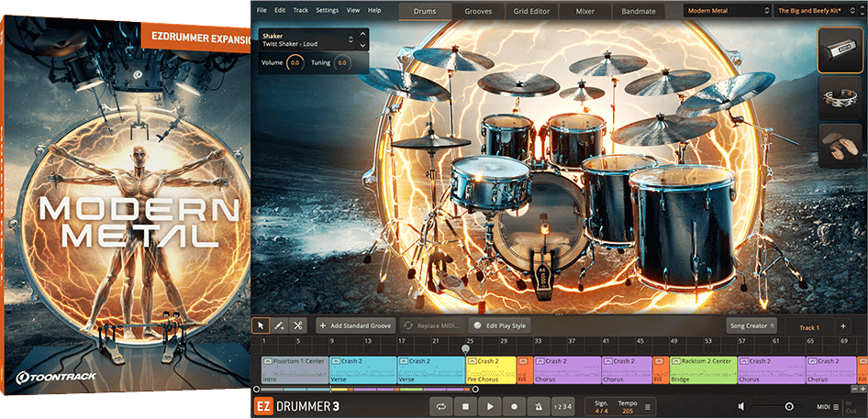
Task: Open the Racktom 2 Center block's arrow icon
Action: pyautogui.click(x=676, y=361)
